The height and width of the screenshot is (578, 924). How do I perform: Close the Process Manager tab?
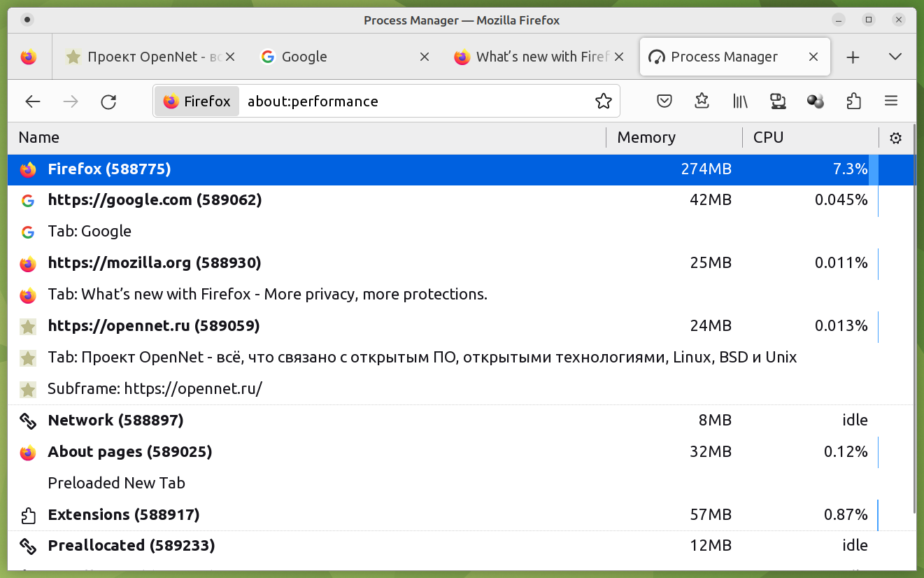[813, 57]
